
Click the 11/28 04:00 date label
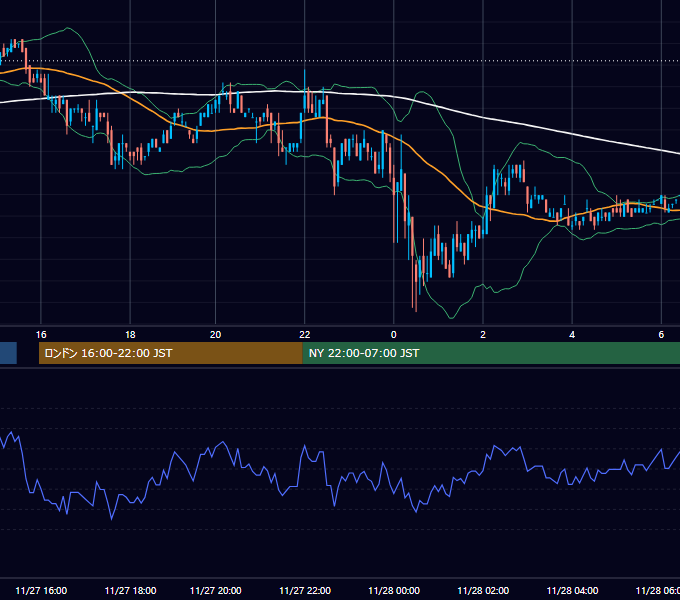pyautogui.click(x=572, y=590)
